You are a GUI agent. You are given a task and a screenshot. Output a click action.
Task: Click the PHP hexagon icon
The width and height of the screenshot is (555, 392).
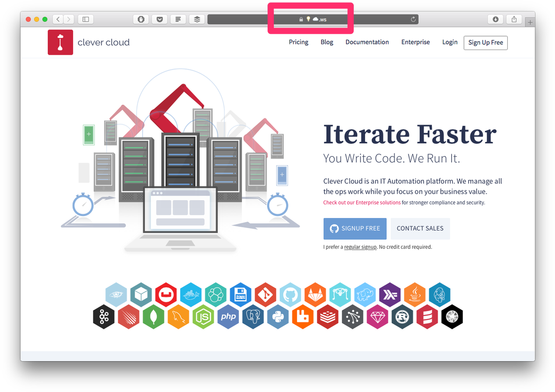click(x=228, y=317)
